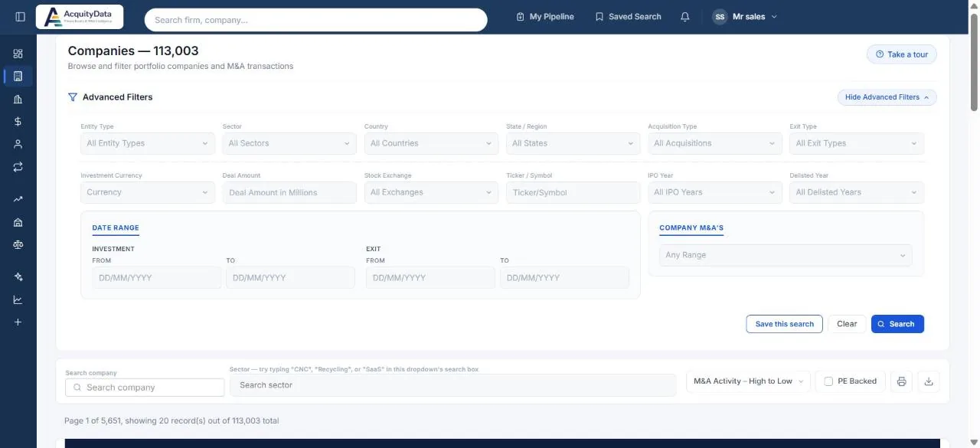
Task: Open My Pipeline
Action: coord(545,17)
